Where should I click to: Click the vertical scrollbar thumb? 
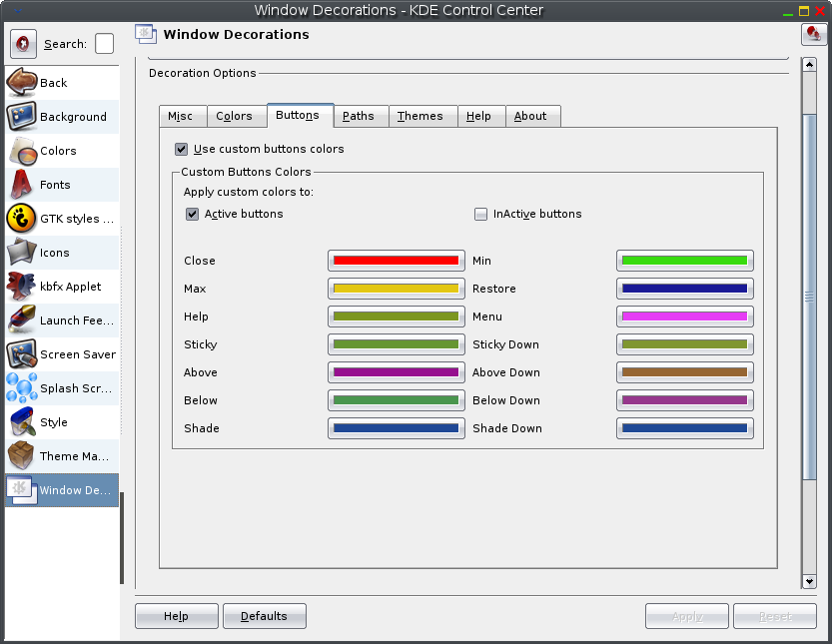[x=809, y=298]
